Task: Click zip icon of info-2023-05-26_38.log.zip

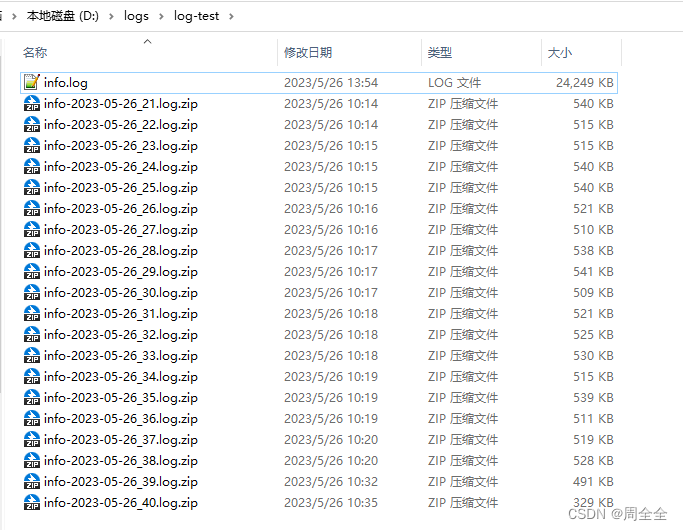Action: (x=32, y=461)
